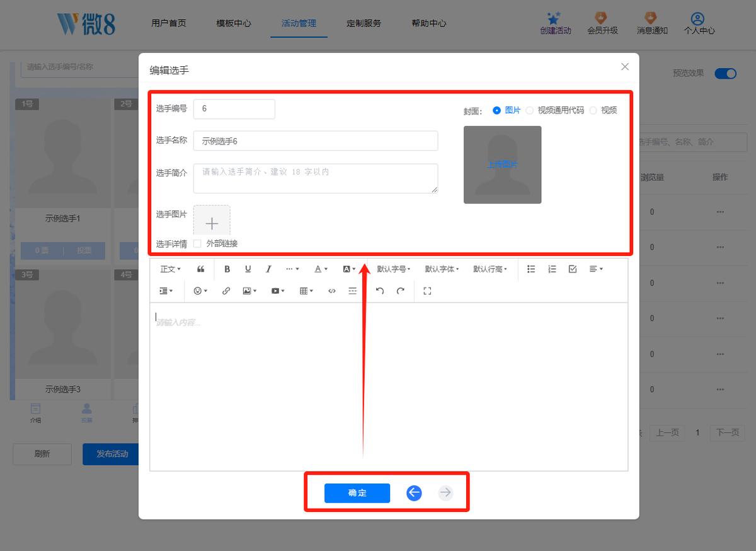Open the 模板中心 menu

[234, 23]
